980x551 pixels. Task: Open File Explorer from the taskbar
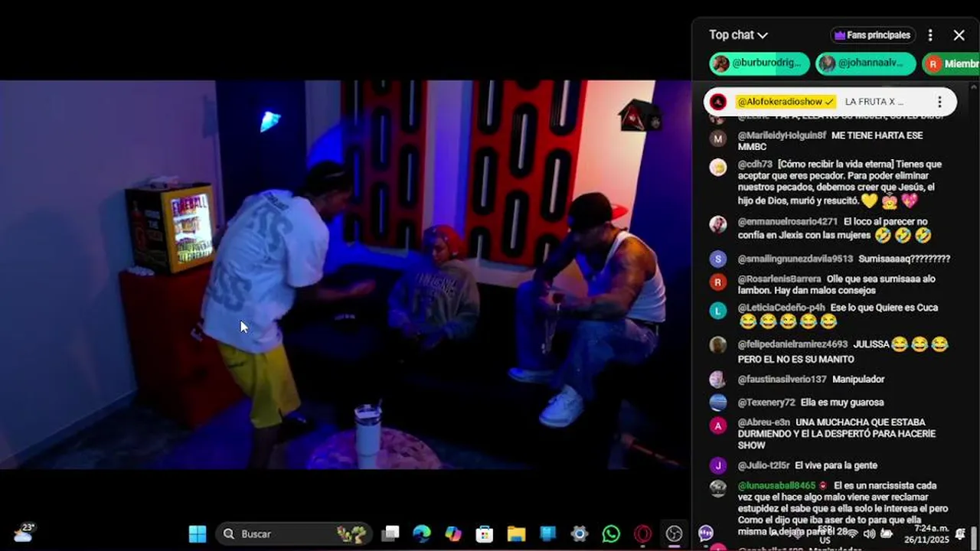pyautogui.click(x=516, y=533)
